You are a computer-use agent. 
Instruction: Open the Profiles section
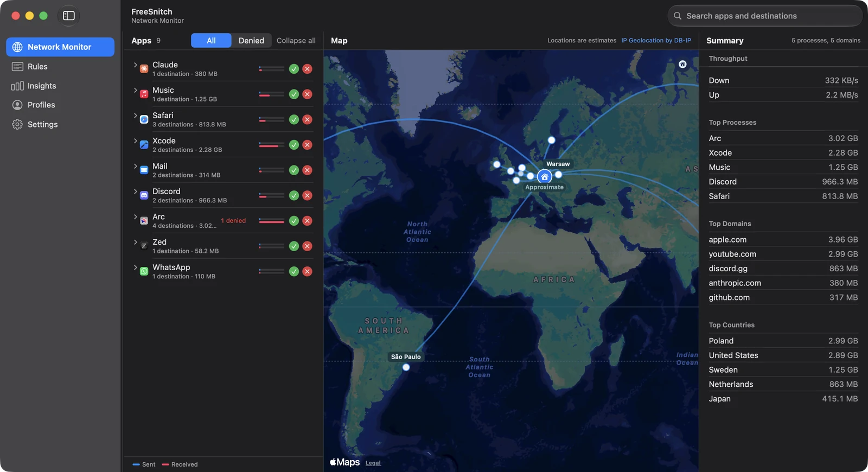60,105
